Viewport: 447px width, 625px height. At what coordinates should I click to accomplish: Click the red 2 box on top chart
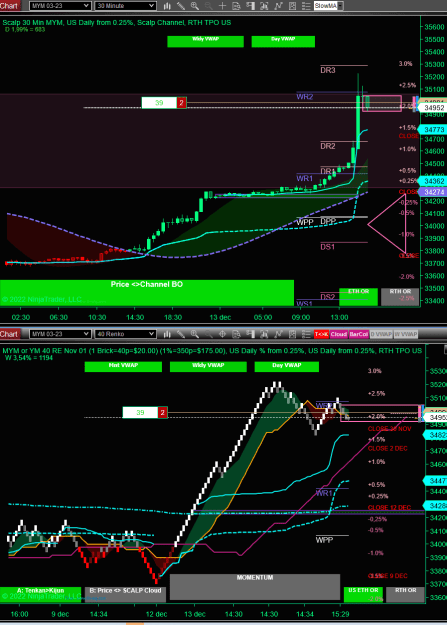click(181, 103)
